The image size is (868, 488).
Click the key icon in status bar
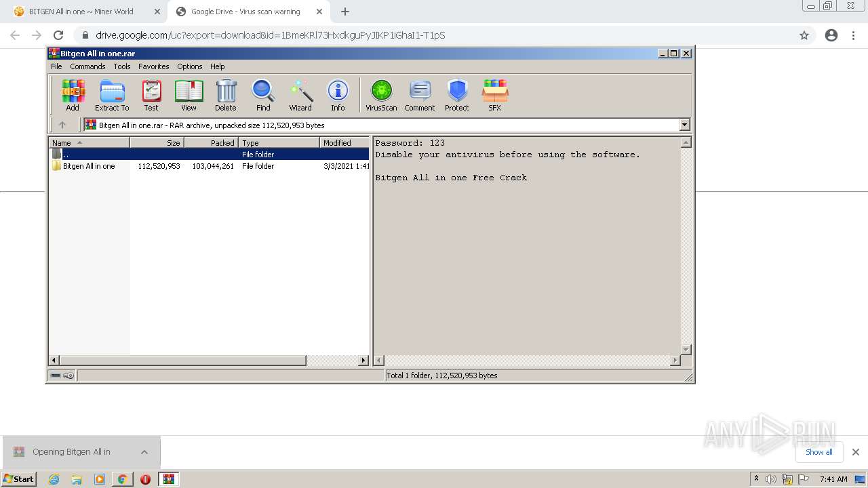pyautogui.click(x=68, y=375)
